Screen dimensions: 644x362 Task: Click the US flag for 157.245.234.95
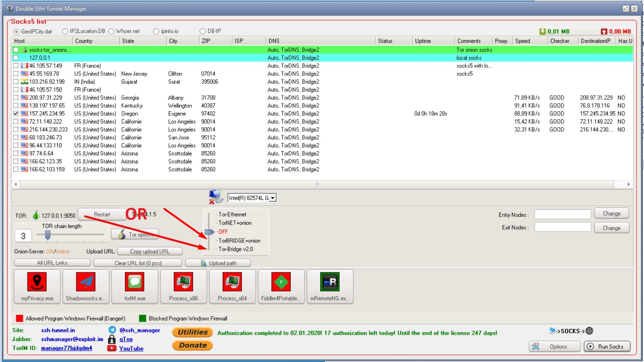[x=24, y=114]
